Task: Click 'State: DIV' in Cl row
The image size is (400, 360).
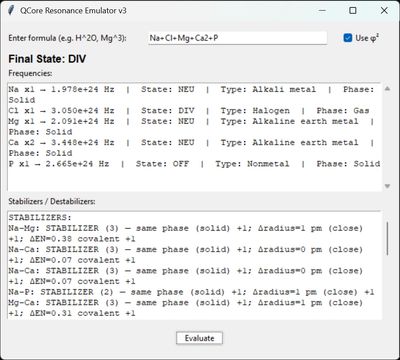Action: coord(168,111)
